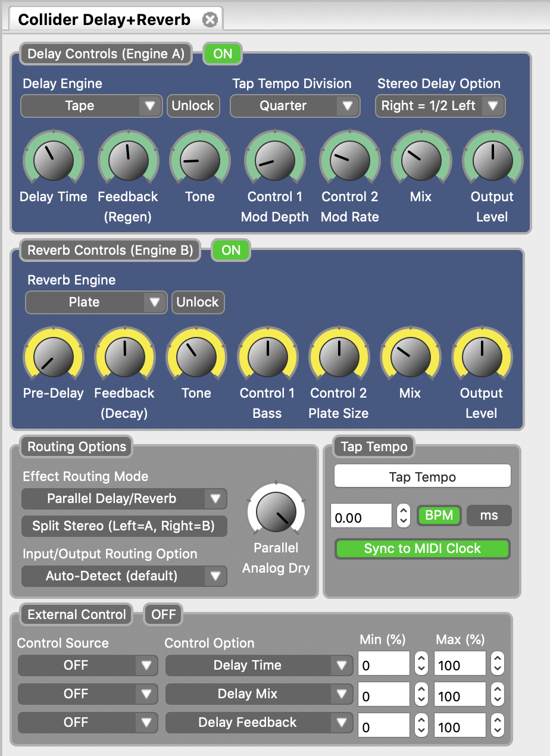Click the reverb Output Level knob
Image resolution: width=550 pixels, height=756 pixels.
[482, 357]
